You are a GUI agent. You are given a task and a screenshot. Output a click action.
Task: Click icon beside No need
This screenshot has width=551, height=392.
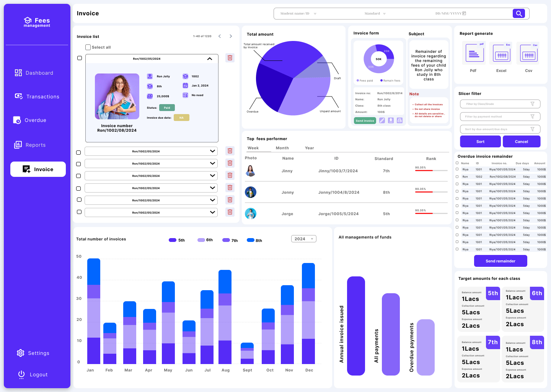[185, 95]
